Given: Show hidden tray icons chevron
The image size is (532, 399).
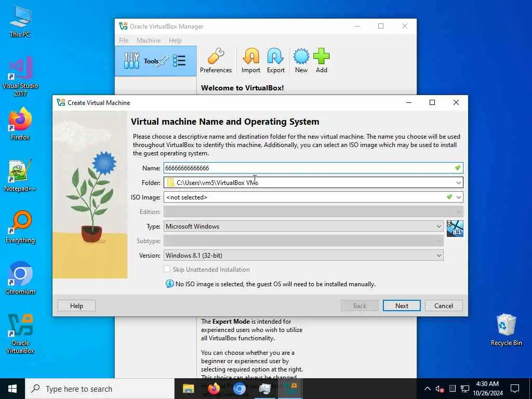Looking at the screenshot, I should click(427, 389).
